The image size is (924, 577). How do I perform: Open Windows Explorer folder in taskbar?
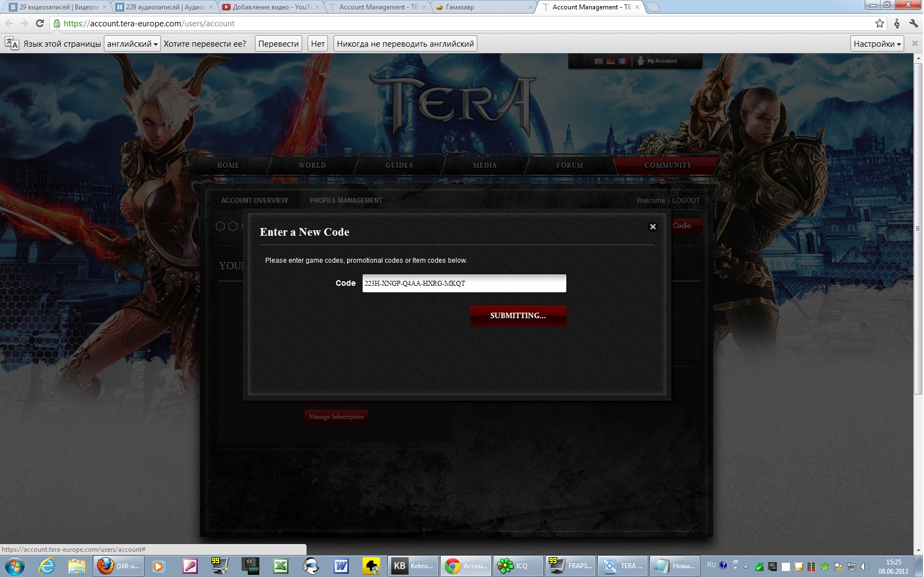pyautogui.click(x=77, y=566)
